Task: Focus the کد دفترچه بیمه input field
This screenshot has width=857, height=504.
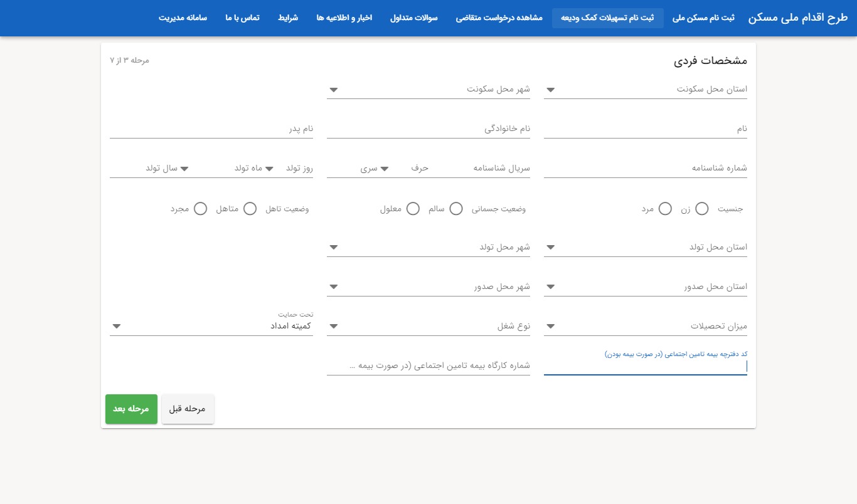Action: (x=645, y=366)
